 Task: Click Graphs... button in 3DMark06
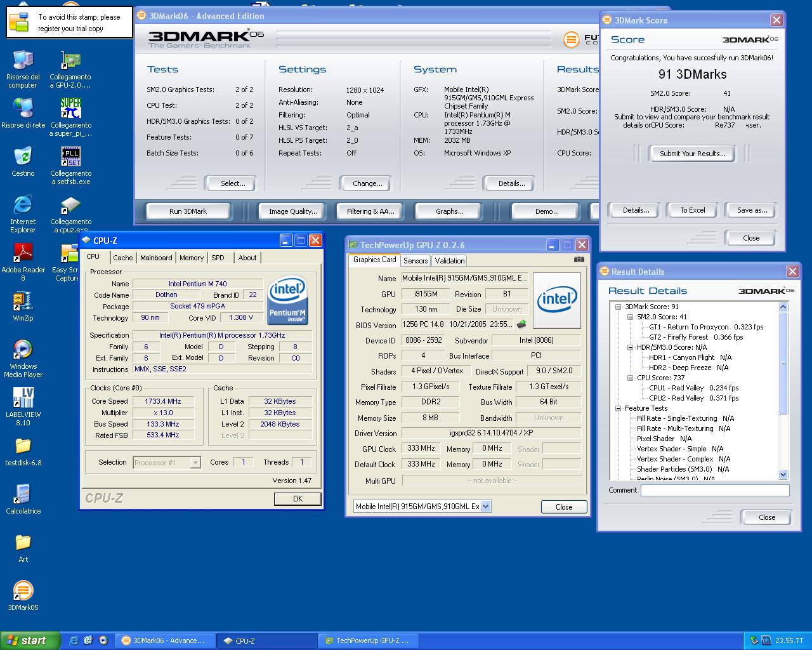[x=450, y=211]
